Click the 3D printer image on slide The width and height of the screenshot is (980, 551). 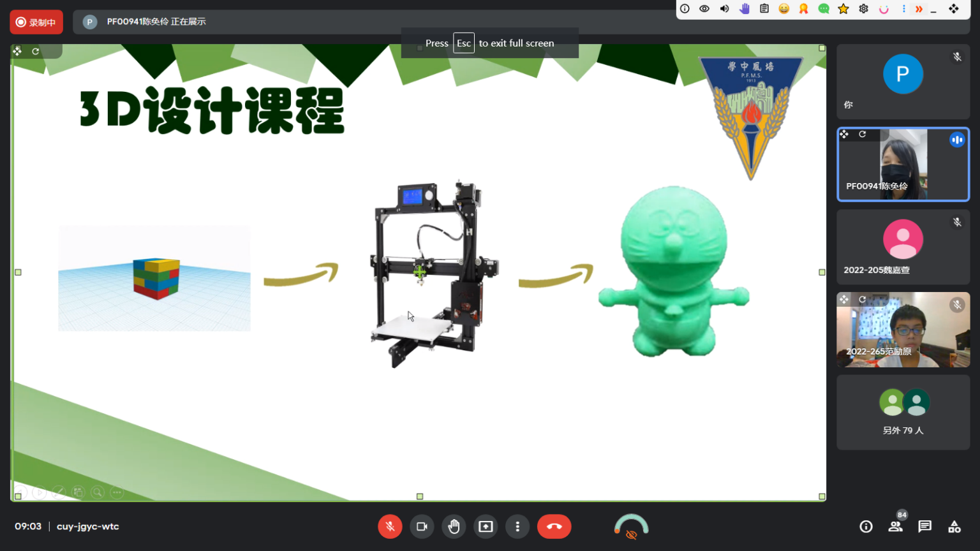point(435,275)
